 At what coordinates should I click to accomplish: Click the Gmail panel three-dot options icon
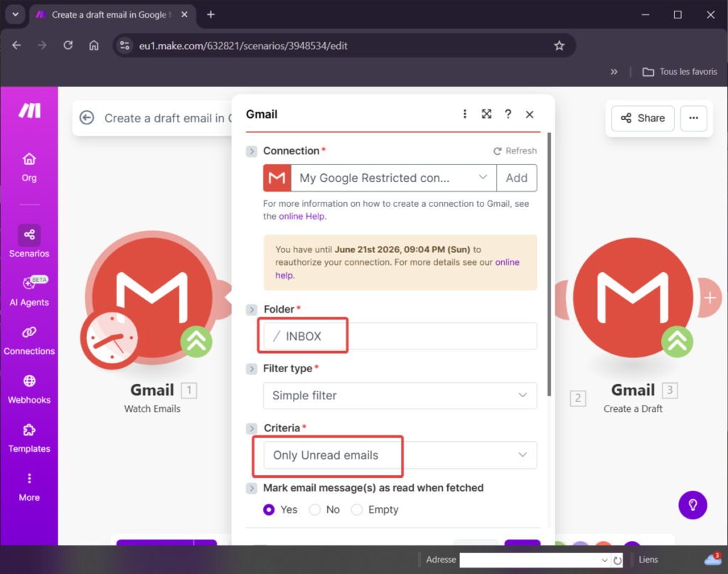[x=465, y=114]
